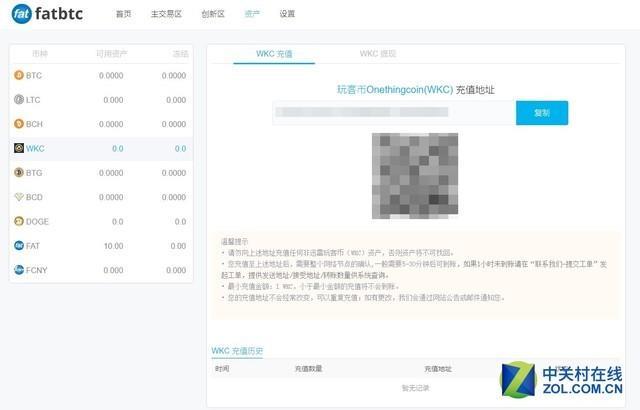
Task: Click the 暂无记录 no-records text
Action: pyautogui.click(x=416, y=388)
